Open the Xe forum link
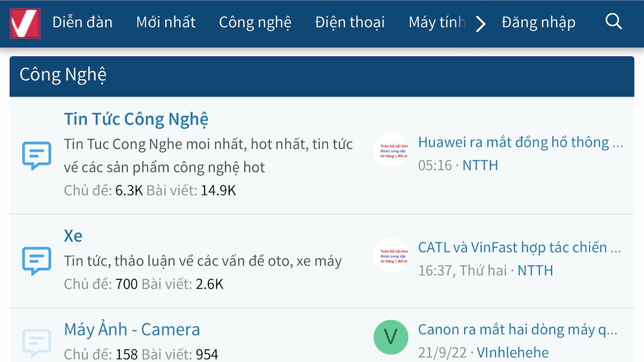644x362 pixels. pyautogui.click(x=73, y=236)
